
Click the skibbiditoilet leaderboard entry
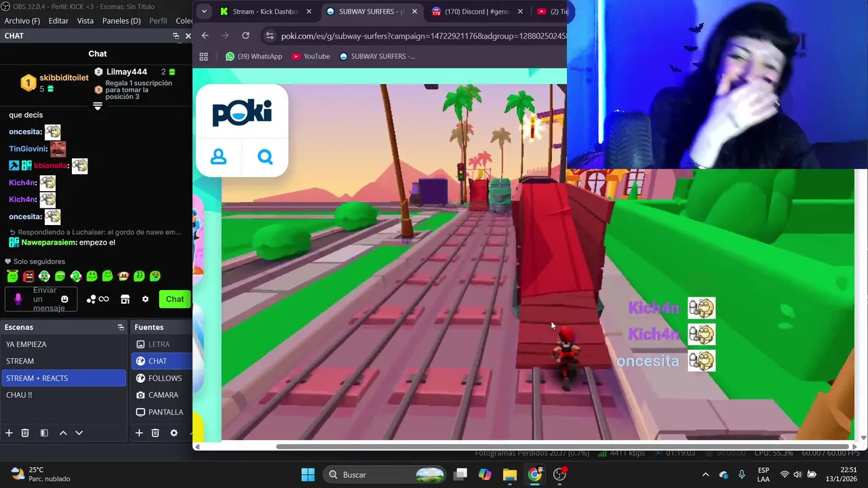tap(55, 83)
